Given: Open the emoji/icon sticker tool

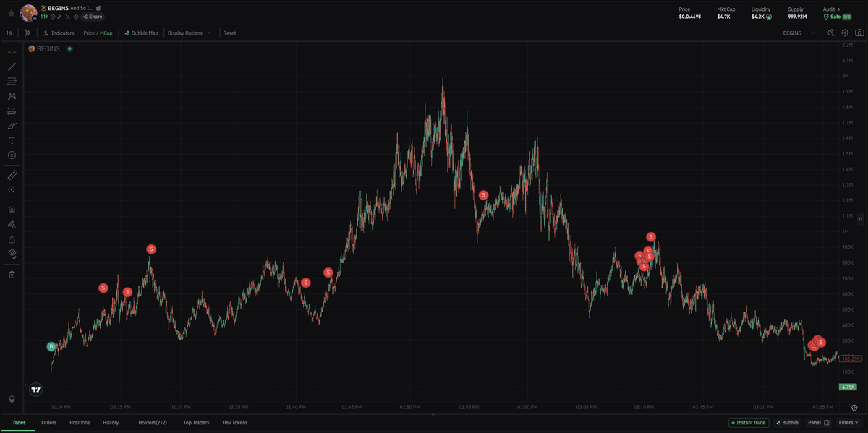Looking at the screenshot, I should point(12,155).
